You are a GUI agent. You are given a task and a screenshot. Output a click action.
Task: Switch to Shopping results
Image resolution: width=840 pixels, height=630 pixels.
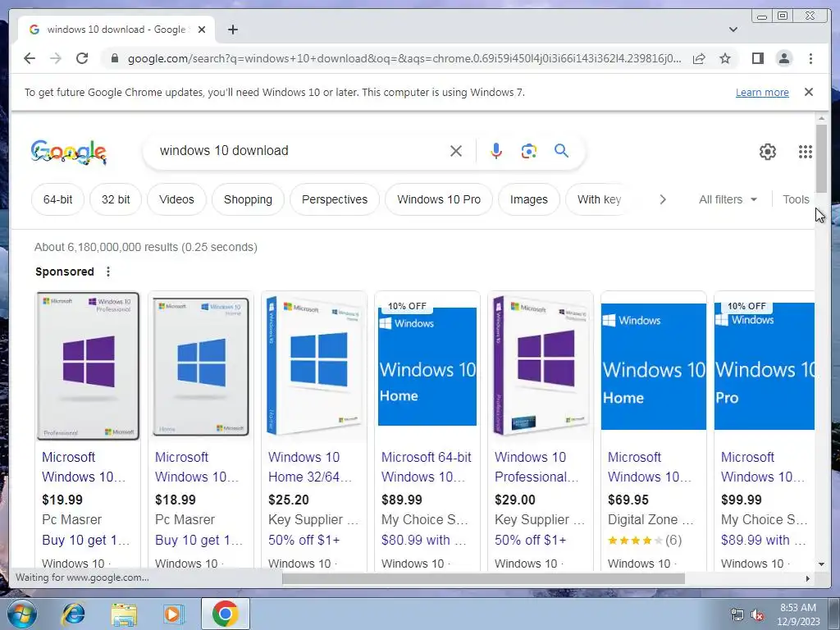pyautogui.click(x=248, y=199)
